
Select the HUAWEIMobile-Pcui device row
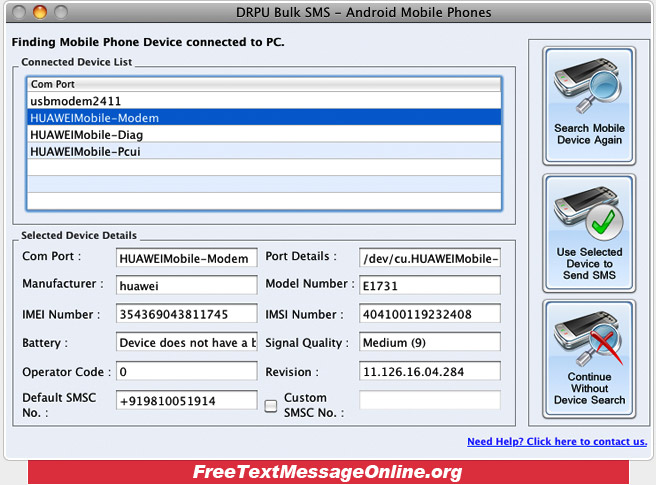pyautogui.click(x=264, y=151)
